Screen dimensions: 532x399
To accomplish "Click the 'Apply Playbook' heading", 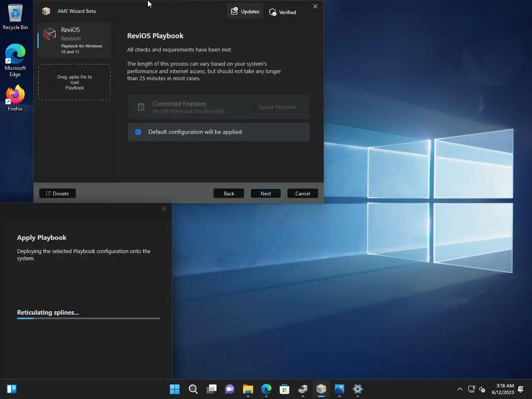I will [42, 238].
